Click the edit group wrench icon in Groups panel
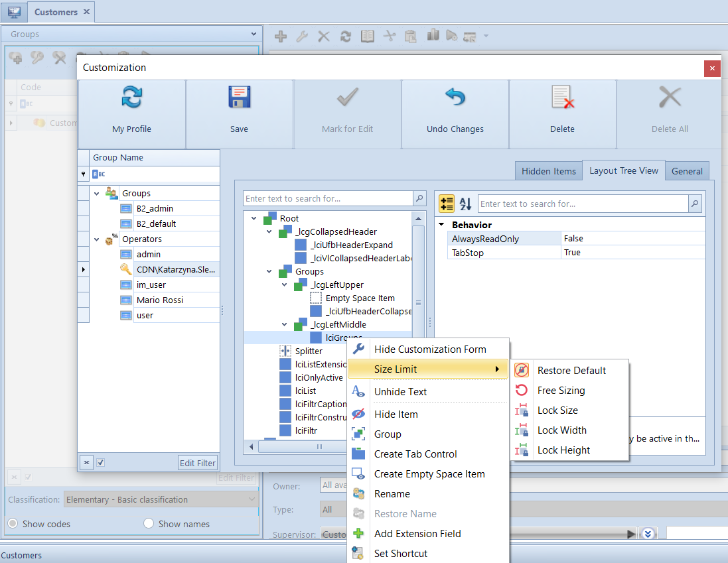The width and height of the screenshot is (728, 563). (37, 58)
